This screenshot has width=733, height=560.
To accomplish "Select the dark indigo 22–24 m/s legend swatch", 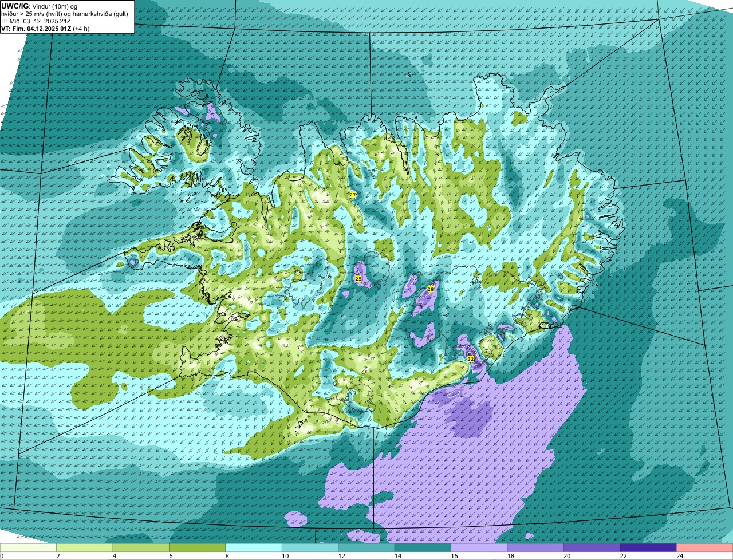I will pos(648,547).
